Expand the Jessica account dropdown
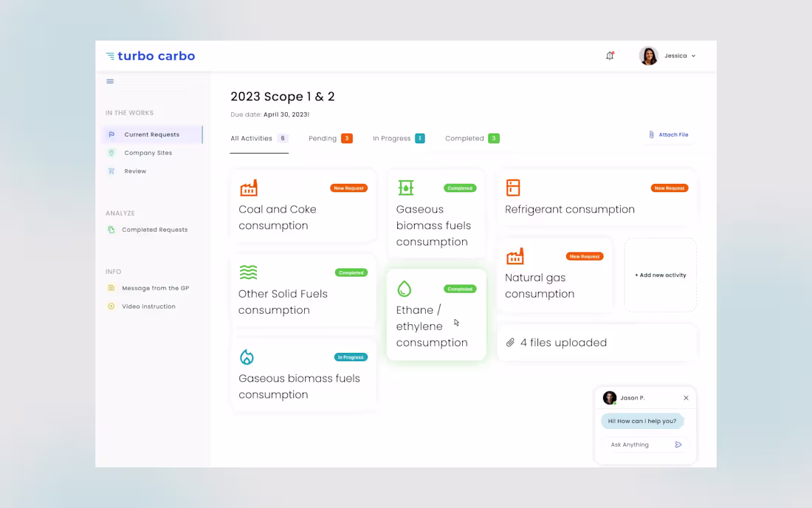 pos(679,55)
